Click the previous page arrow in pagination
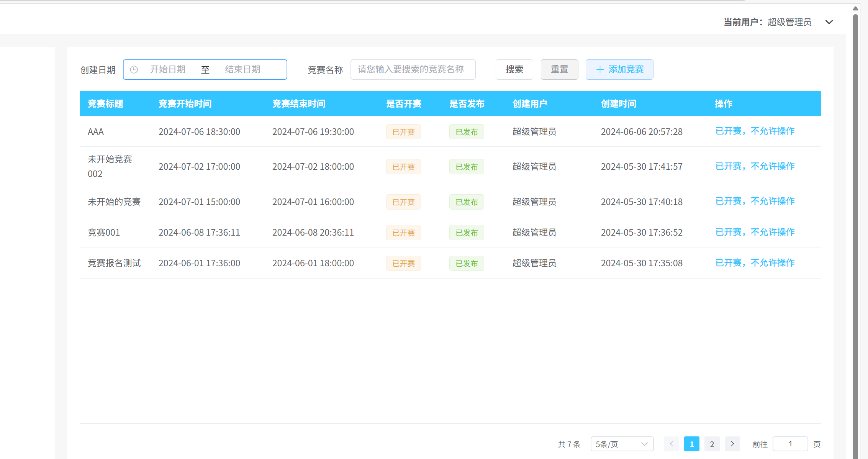The image size is (868, 459). (671, 444)
